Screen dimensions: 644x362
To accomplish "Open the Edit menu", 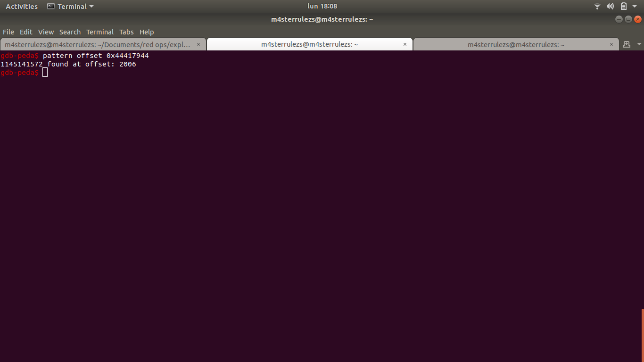I will point(26,32).
